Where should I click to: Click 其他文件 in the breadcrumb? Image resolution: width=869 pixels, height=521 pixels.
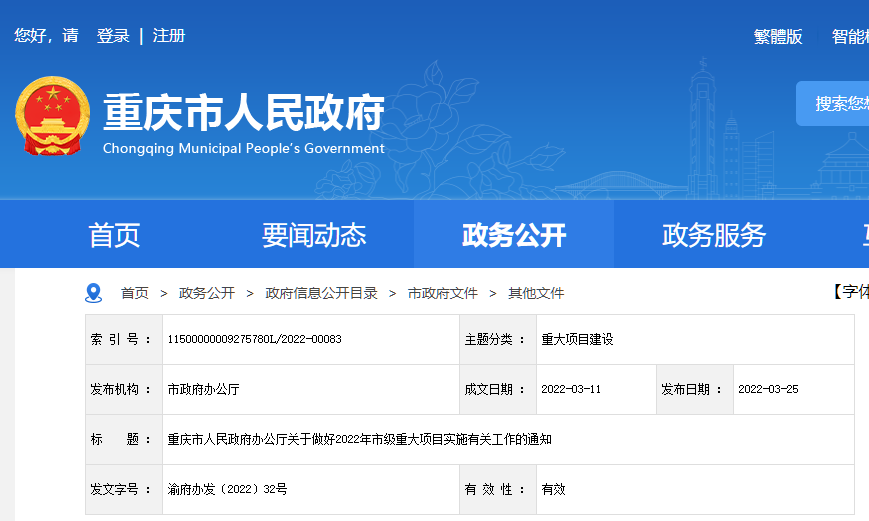536,293
